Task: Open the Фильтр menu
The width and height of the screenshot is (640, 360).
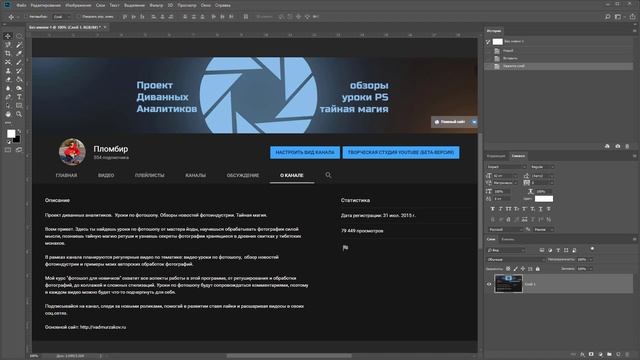Action: pyautogui.click(x=156, y=5)
